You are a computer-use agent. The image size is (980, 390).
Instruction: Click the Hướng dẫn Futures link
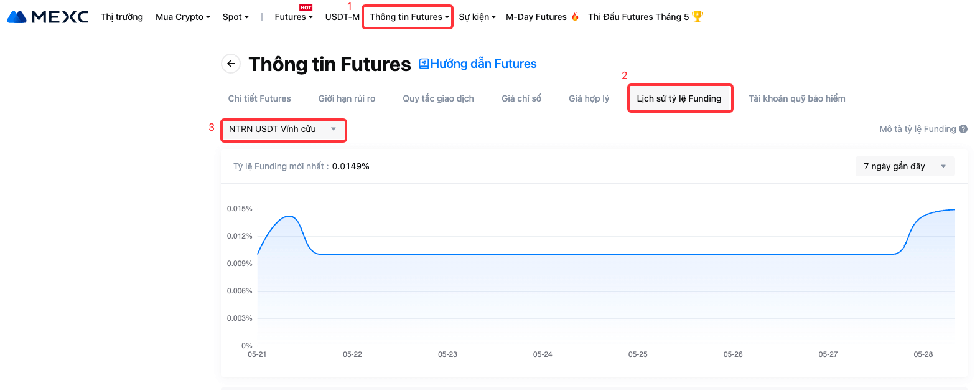483,64
